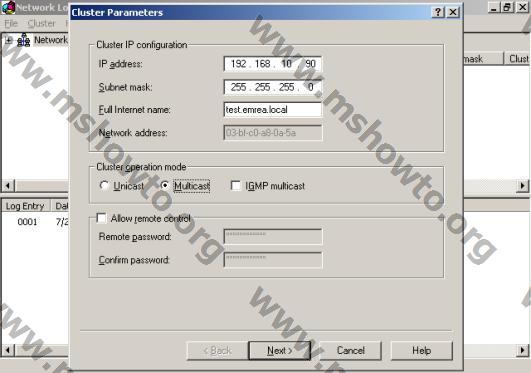531x373 pixels.
Task: Close the Network Load Balancing Manager window
Action: [522, 7]
